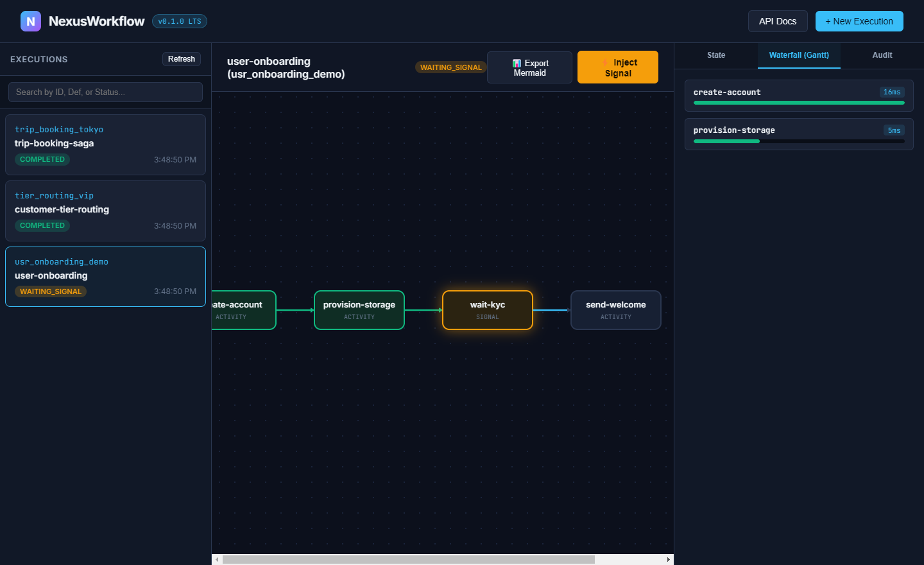Click the canvas scrollbar right arrow
The height and width of the screenshot is (565, 924).
(x=669, y=560)
